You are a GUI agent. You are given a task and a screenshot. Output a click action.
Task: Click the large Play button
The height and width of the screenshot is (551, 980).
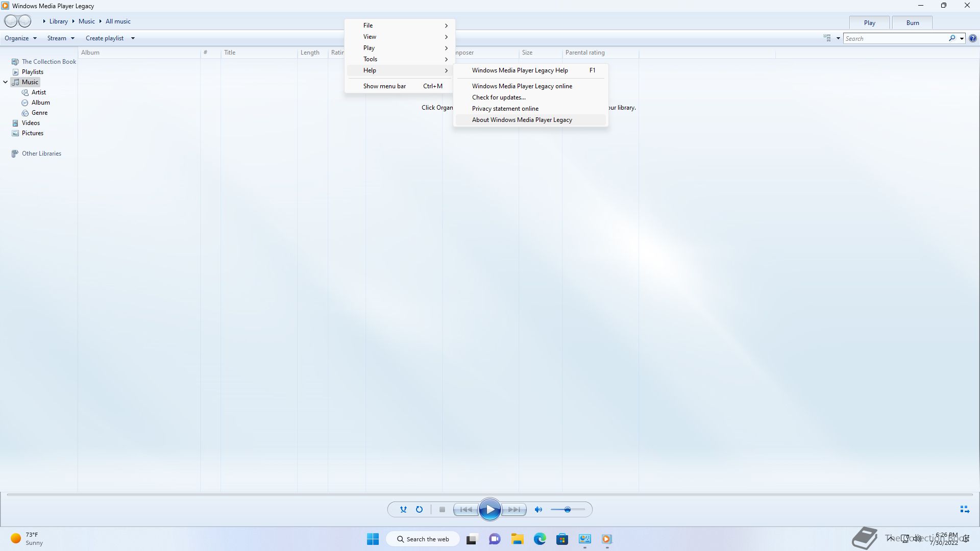(x=490, y=510)
